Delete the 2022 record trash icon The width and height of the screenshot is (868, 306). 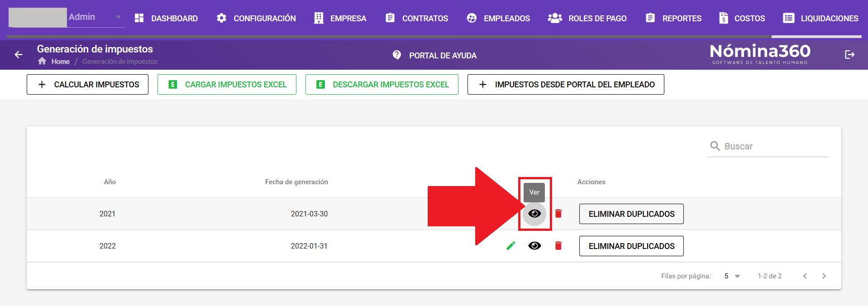[558, 246]
